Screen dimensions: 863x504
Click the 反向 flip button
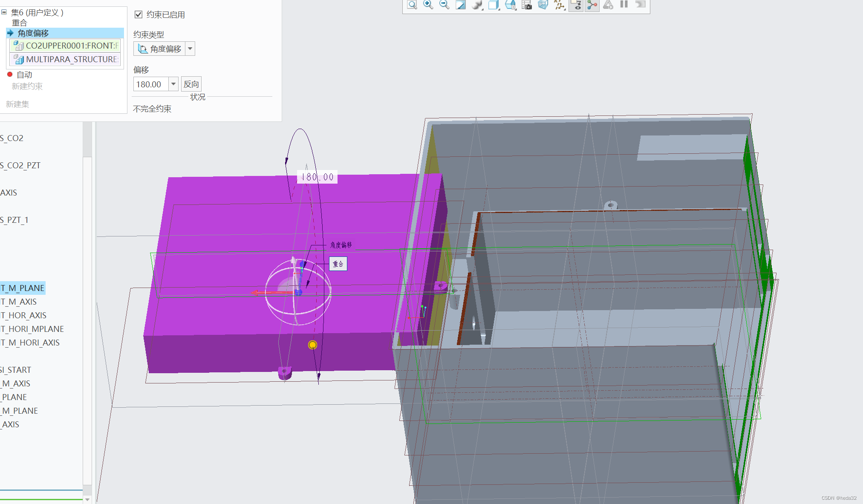pos(191,84)
